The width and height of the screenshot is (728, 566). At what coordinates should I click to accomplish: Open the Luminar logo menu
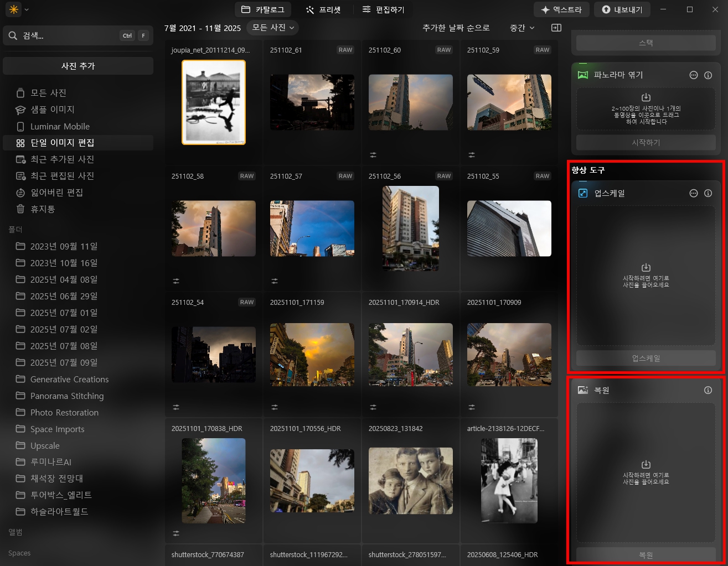[14, 9]
